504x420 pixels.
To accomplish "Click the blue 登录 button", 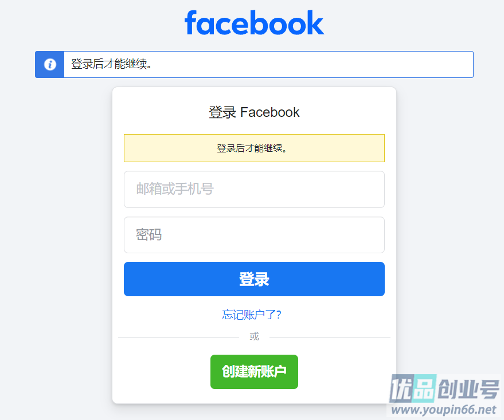I will [x=254, y=279].
